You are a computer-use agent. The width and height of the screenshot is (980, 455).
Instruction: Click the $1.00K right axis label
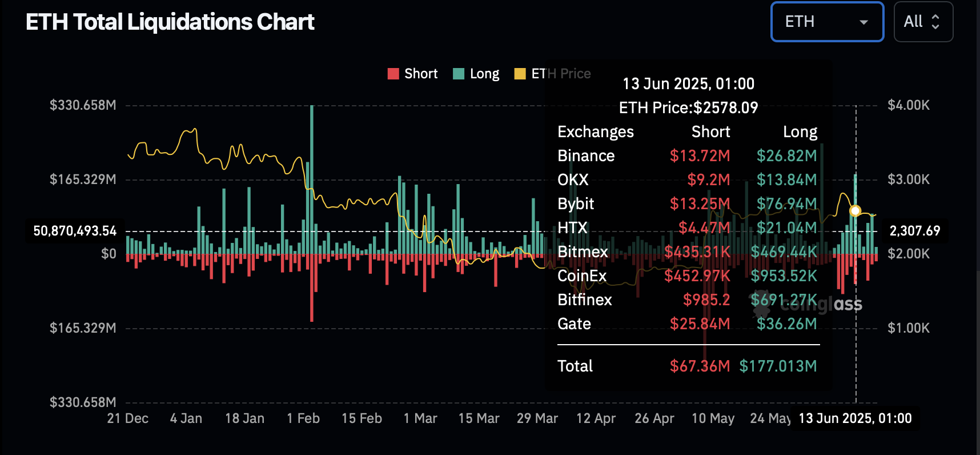[x=909, y=328]
